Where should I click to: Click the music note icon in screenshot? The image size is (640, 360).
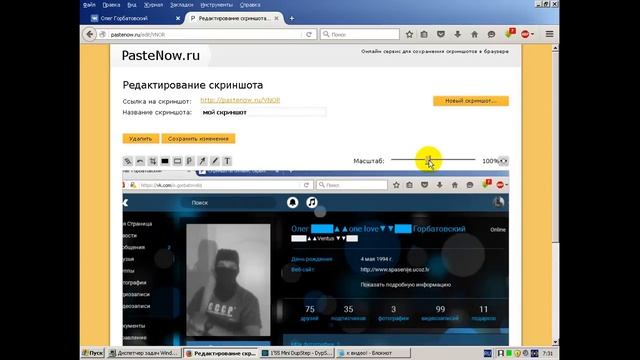(312, 202)
